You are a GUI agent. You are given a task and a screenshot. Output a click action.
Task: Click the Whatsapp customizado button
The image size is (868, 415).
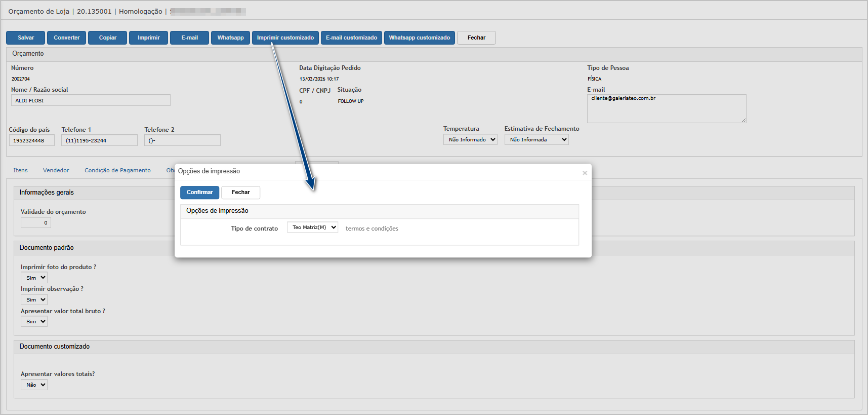click(419, 38)
